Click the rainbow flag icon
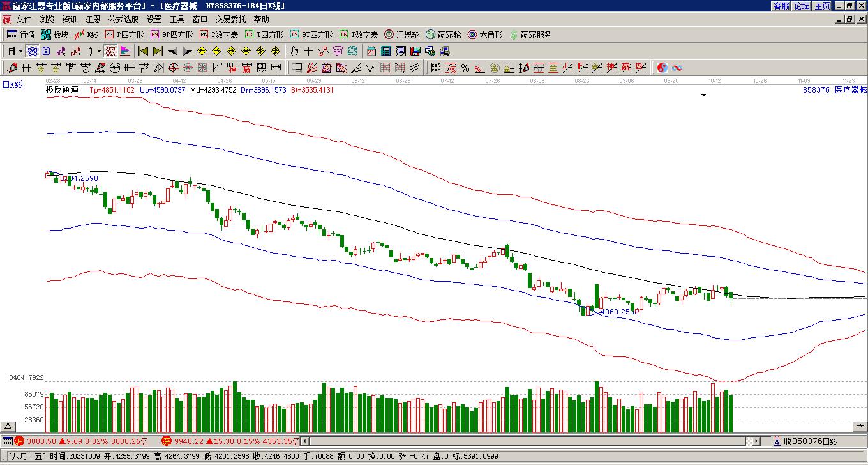Screen dimensions: 868x465 pyautogui.click(x=125, y=51)
